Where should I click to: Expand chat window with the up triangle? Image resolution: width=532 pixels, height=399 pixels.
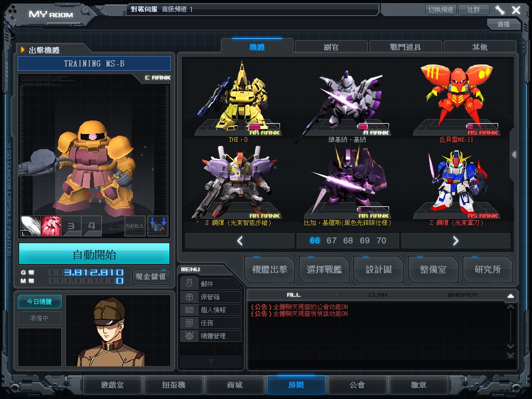511,296
